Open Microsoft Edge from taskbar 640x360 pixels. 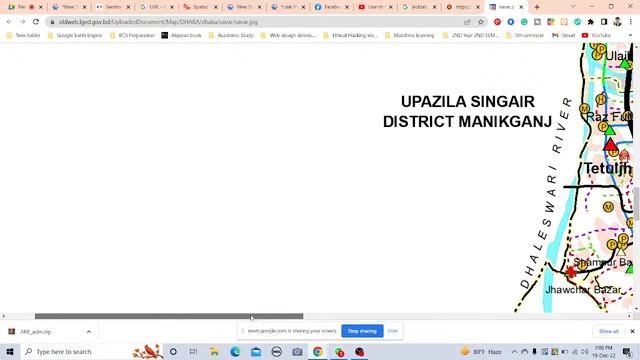click(235, 351)
